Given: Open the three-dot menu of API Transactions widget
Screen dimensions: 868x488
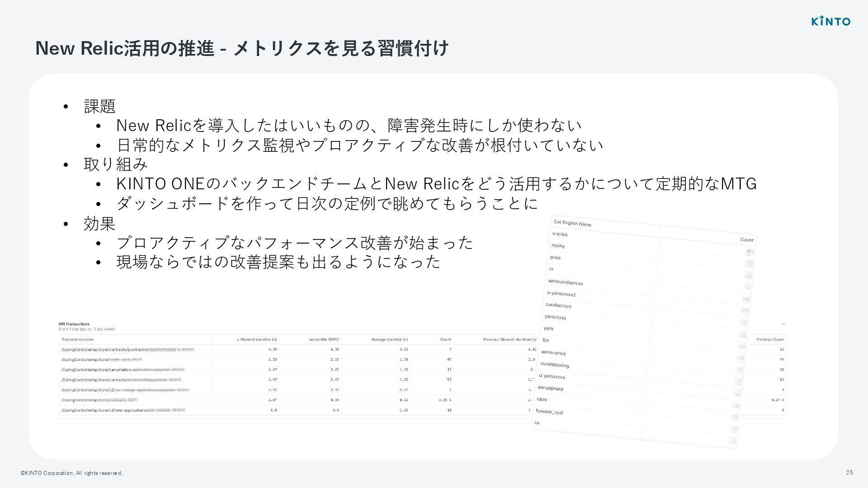Looking at the screenshot, I should pyautogui.click(x=783, y=324).
